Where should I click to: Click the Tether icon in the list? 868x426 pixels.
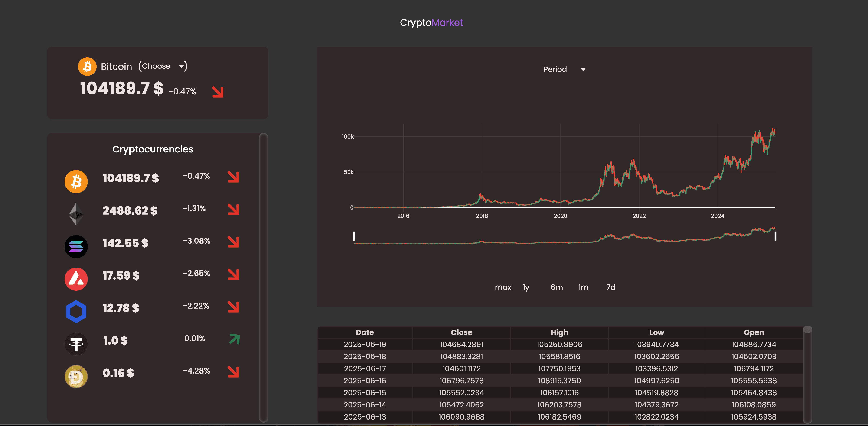(x=76, y=344)
